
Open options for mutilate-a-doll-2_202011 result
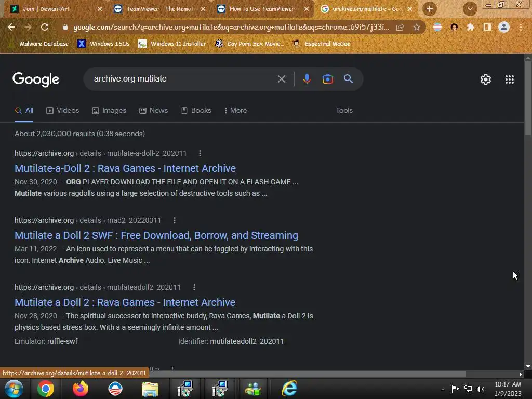[x=200, y=153]
